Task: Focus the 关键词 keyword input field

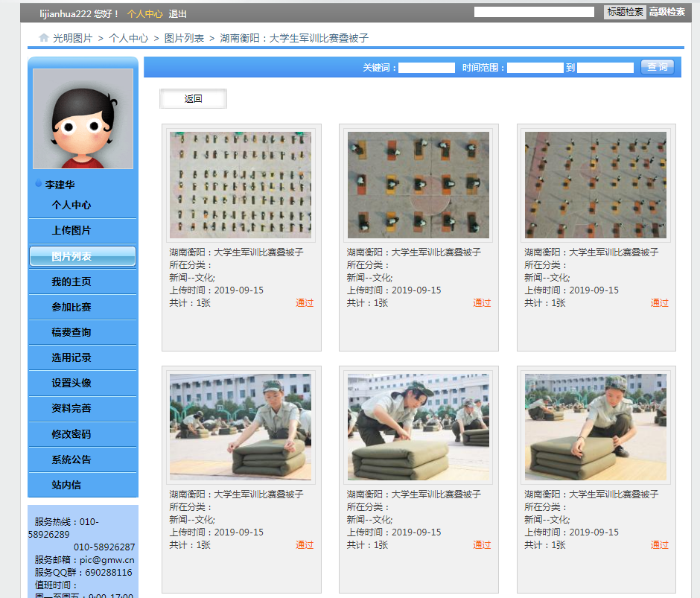Action: pos(426,68)
